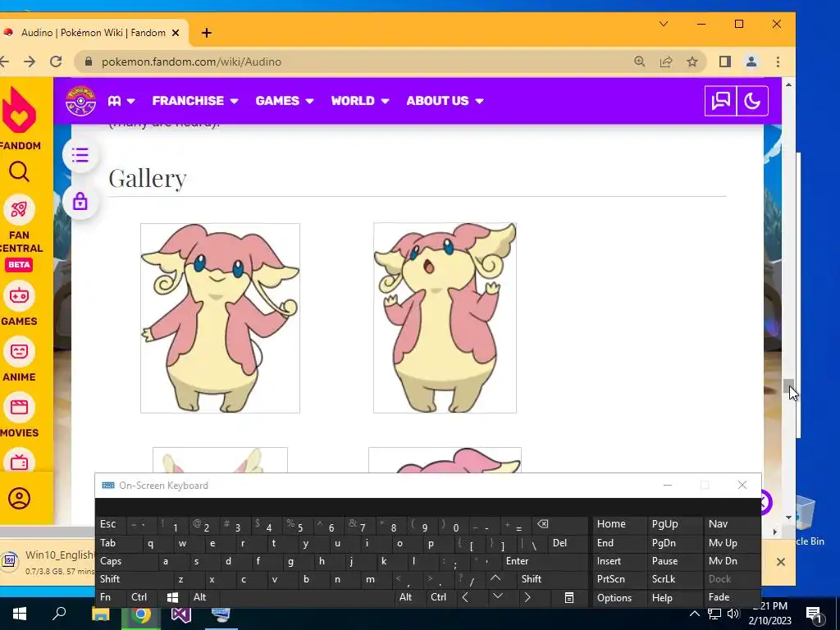Expand the ABOUT US menu
The width and height of the screenshot is (840, 630).
[445, 101]
